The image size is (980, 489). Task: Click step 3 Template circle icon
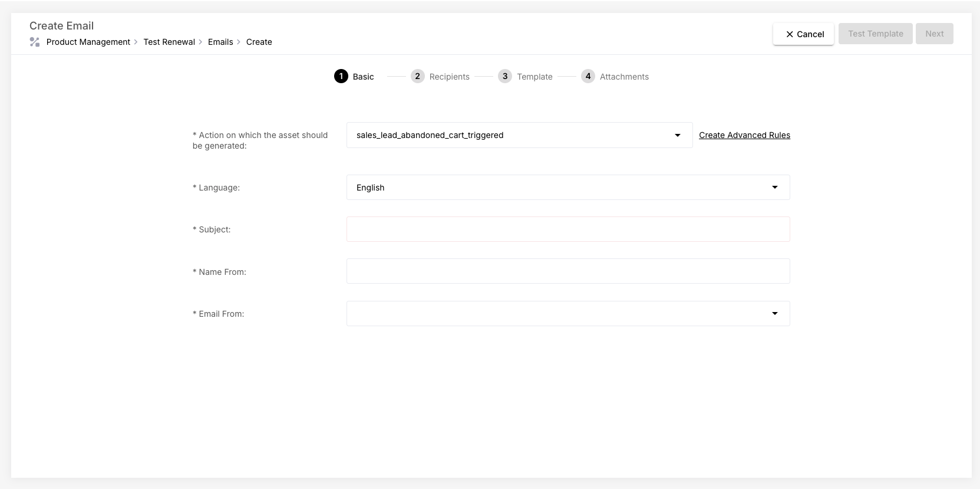[505, 76]
